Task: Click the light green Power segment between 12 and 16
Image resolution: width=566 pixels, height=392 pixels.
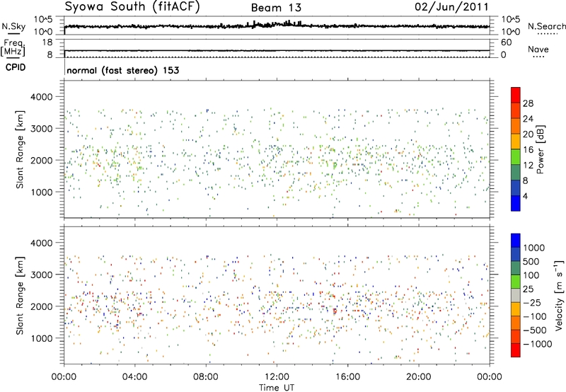Action: 516,157
